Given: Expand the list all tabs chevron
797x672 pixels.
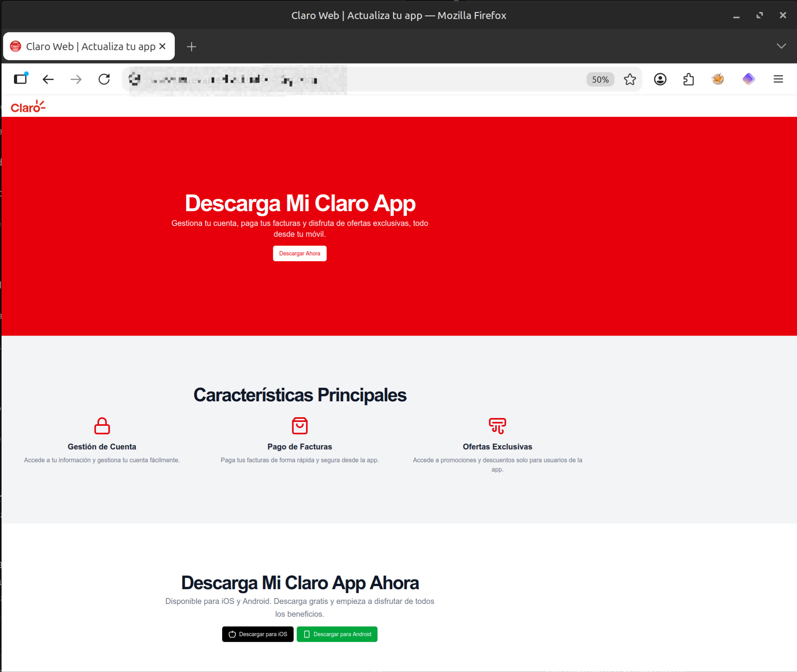Looking at the screenshot, I should pos(781,46).
